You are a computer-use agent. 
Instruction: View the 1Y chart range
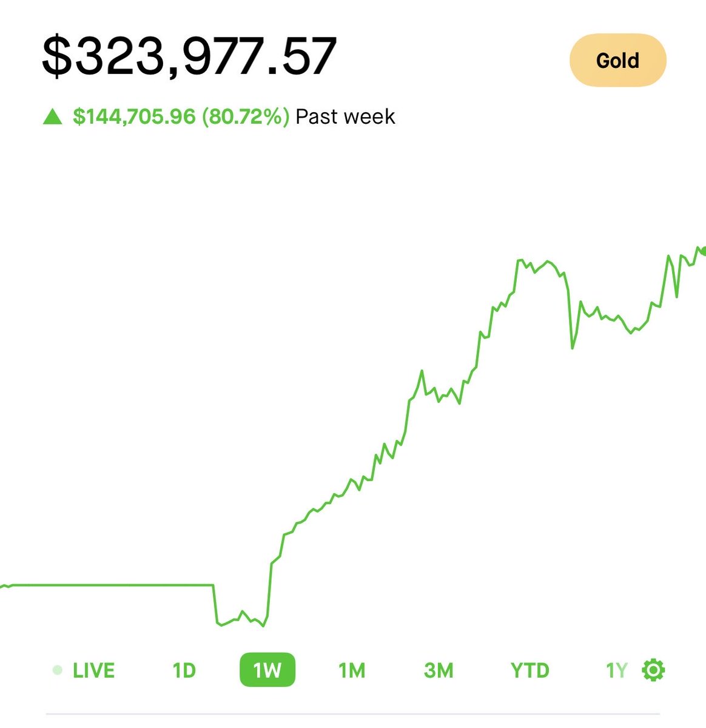coord(616,670)
